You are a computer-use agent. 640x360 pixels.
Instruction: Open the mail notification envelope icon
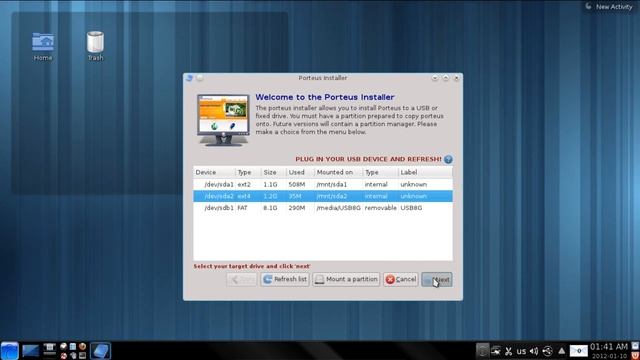pyautogui.click(x=578, y=351)
